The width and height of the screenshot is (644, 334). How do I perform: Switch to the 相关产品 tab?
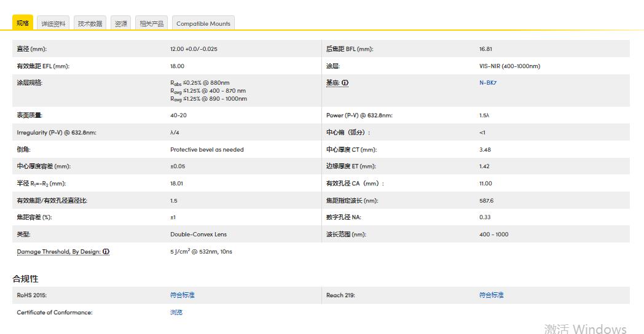[x=152, y=23]
